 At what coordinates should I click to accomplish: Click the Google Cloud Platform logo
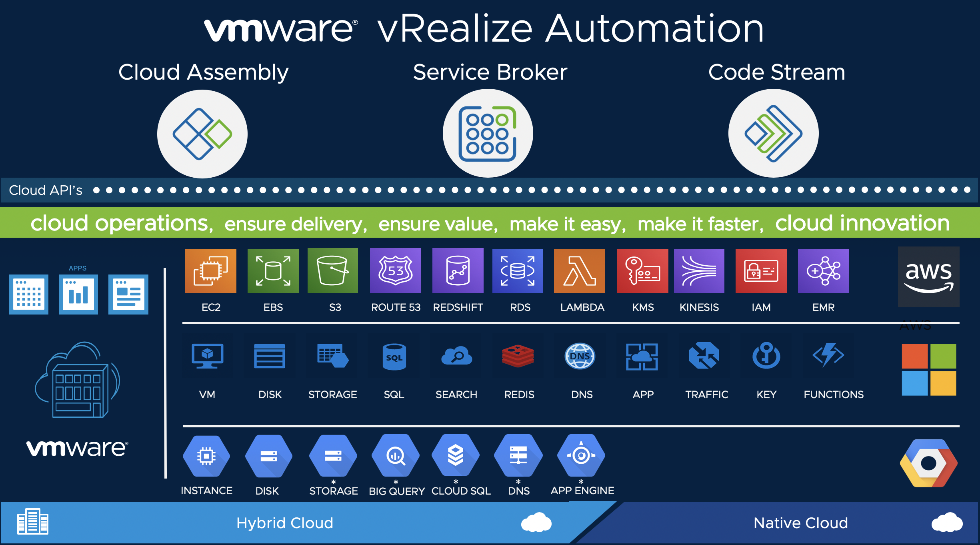pyautogui.click(x=929, y=463)
